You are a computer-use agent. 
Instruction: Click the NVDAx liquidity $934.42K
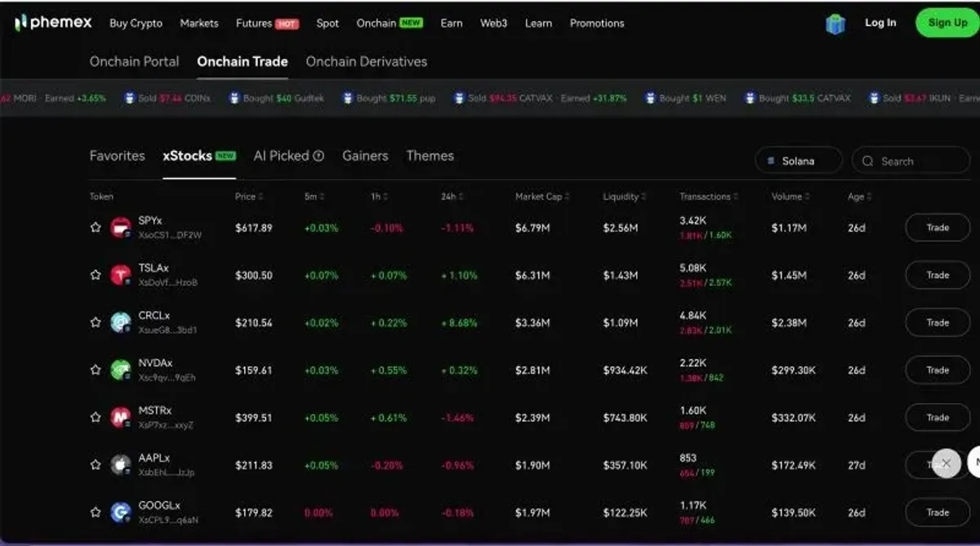point(626,370)
